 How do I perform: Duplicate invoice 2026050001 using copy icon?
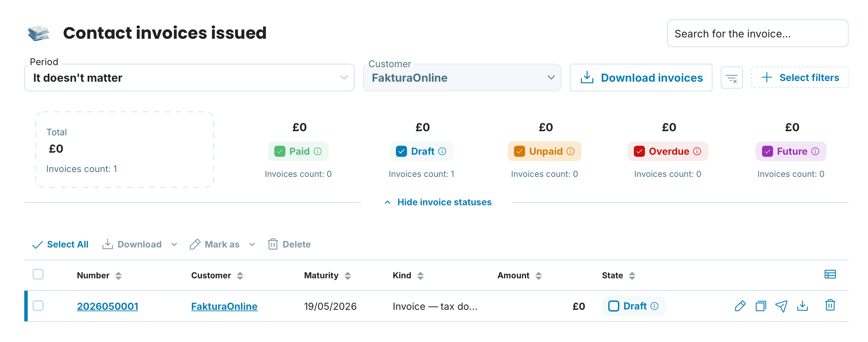click(x=761, y=306)
